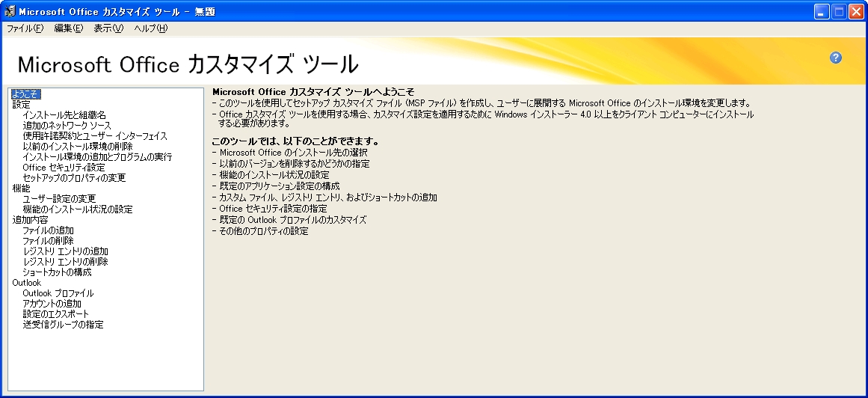Click the heading このツールでは、以下のことができます。

tap(295, 141)
